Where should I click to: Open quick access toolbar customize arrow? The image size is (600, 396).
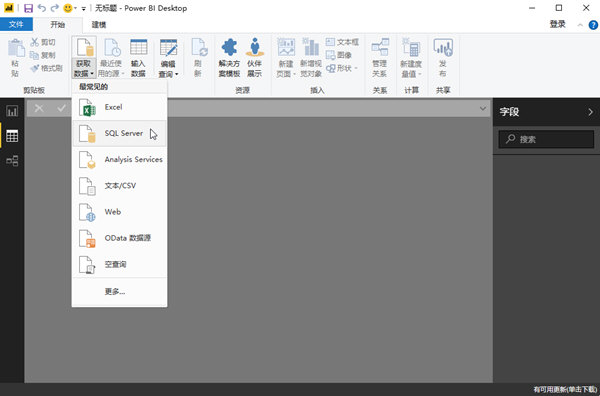tap(84, 8)
